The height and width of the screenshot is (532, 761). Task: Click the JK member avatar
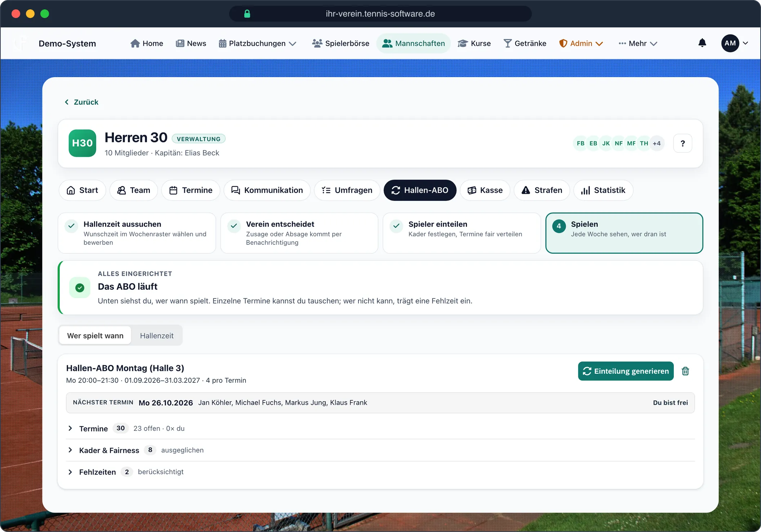pyautogui.click(x=606, y=143)
